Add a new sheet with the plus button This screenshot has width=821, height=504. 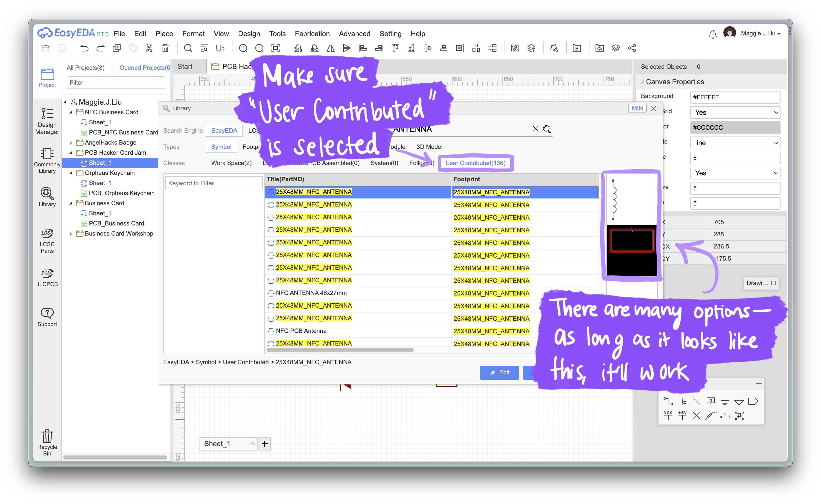point(265,444)
